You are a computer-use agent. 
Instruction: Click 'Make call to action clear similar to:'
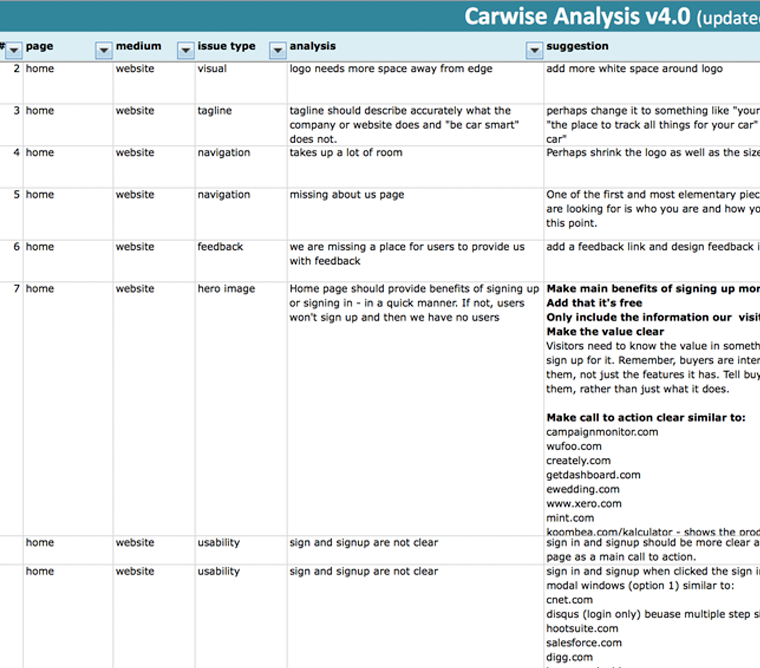click(646, 418)
